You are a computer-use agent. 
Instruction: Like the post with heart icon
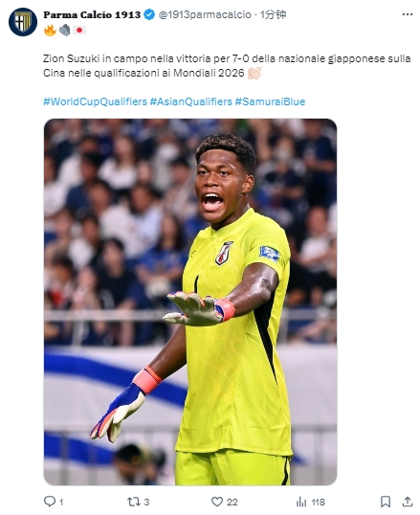coord(217,502)
